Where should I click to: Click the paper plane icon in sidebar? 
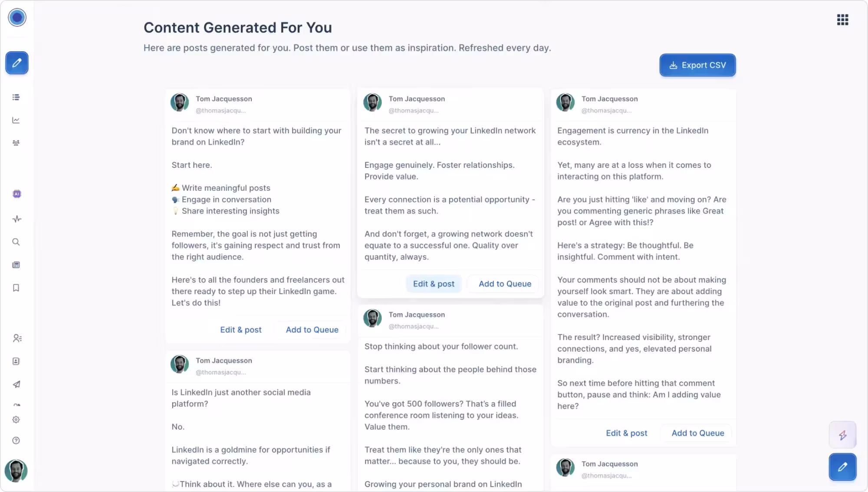coord(16,384)
